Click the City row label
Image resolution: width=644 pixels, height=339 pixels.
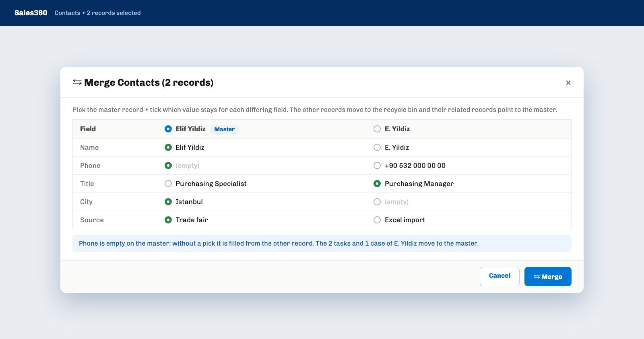(86, 202)
